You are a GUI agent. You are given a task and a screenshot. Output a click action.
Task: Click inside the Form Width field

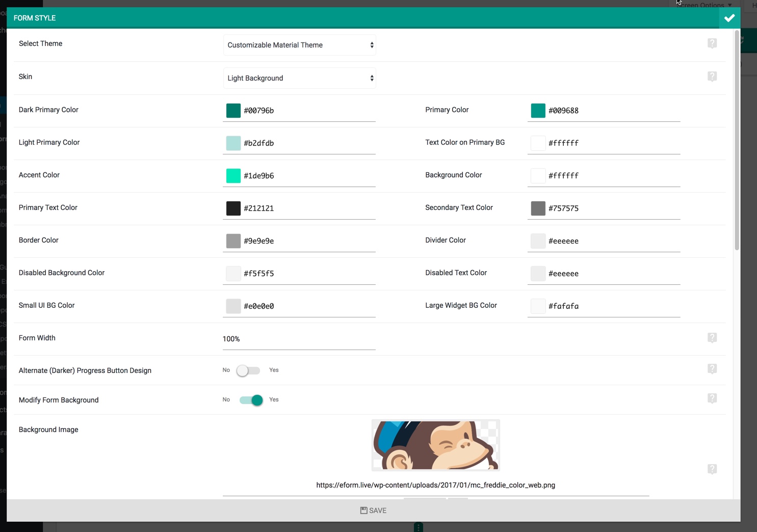pyautogui.click(x=299, y=338)
